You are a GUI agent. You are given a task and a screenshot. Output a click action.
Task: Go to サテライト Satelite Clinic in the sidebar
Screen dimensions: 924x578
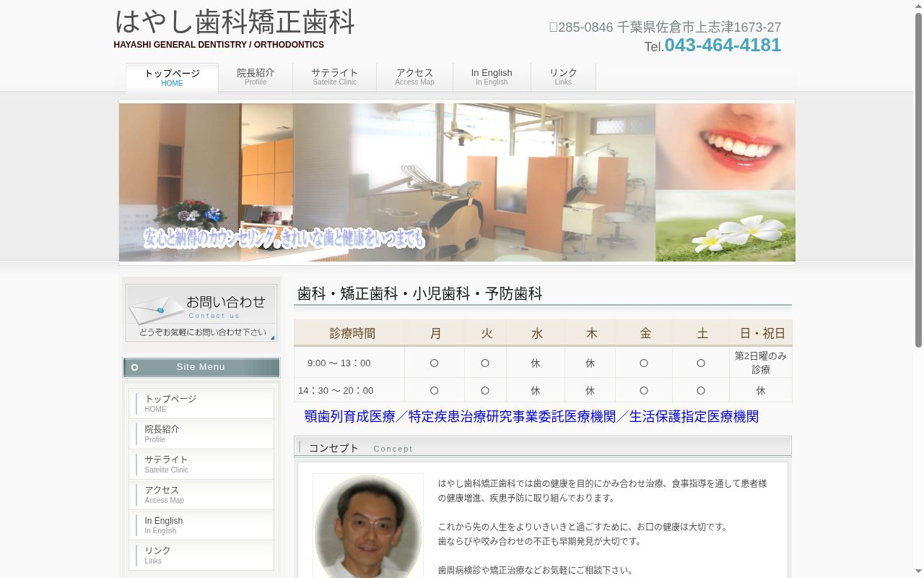pos(201,464)
